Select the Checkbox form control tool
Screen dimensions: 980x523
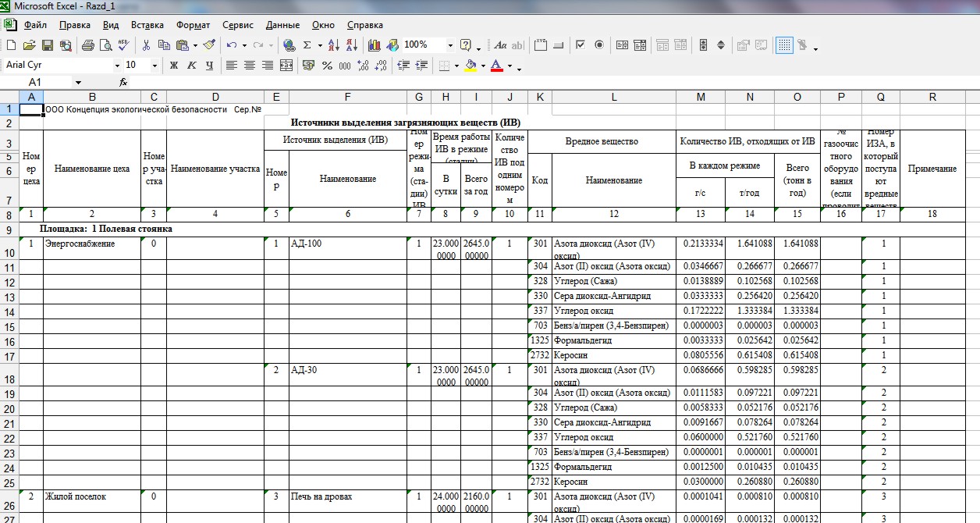click(x=580, y=45)
